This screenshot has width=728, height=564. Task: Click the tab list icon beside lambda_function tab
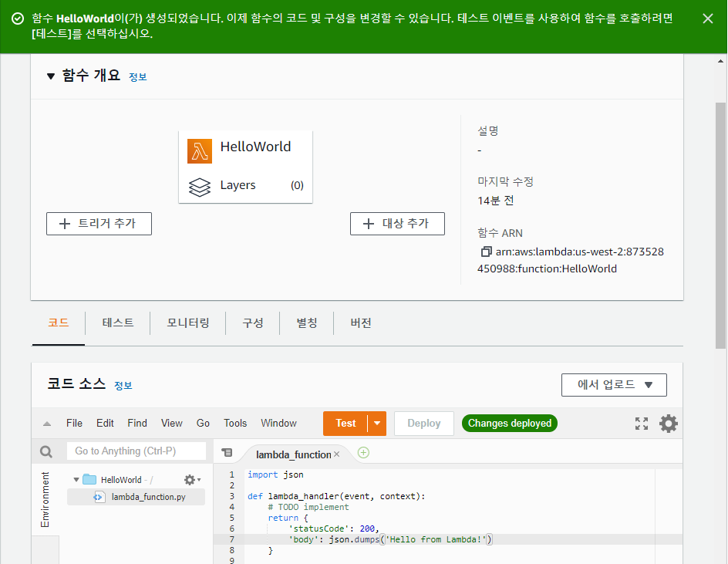227,452
